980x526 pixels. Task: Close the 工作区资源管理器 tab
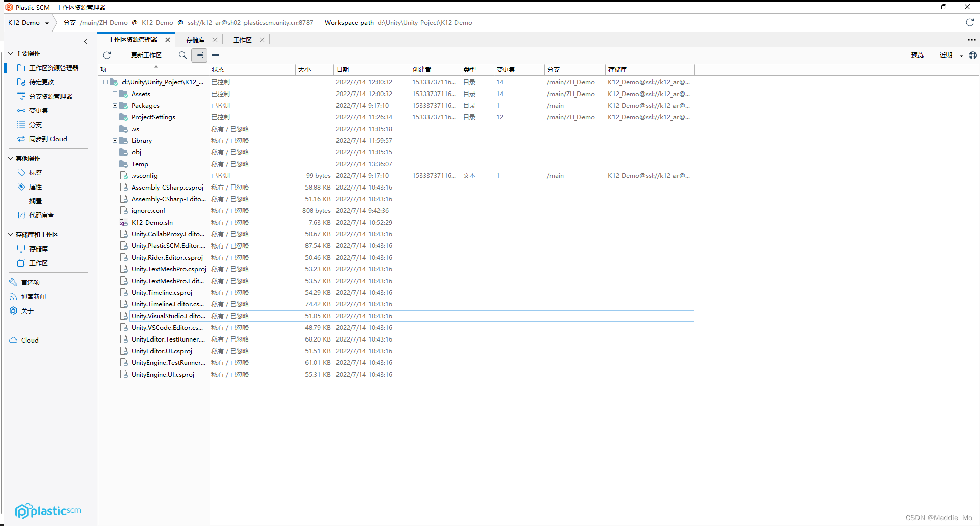(x=168, y=40)
